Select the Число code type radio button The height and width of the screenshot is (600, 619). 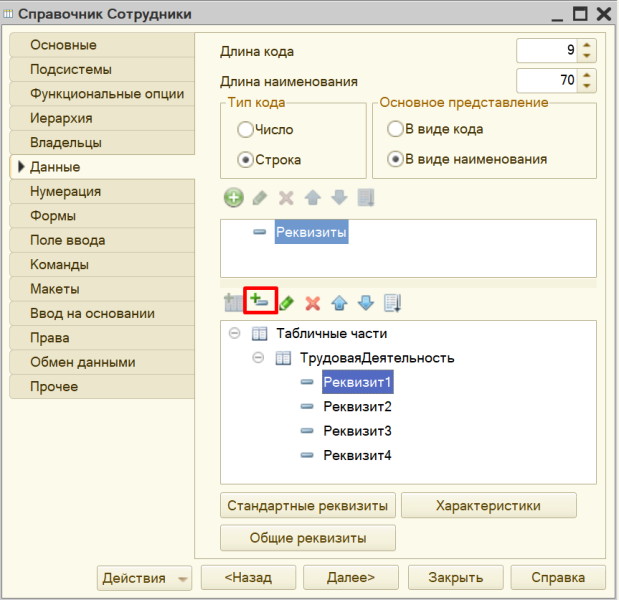click(x=245, y=130)
